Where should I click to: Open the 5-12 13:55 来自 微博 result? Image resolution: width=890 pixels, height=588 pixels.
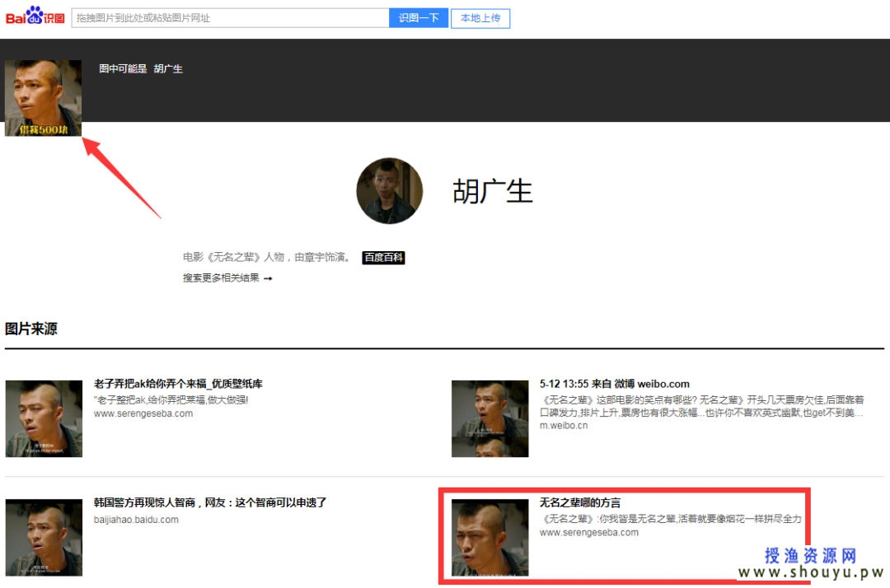point(614,384)
